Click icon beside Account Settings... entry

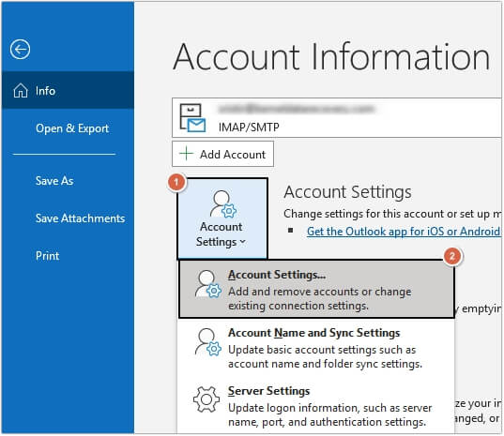coord(207,284)
